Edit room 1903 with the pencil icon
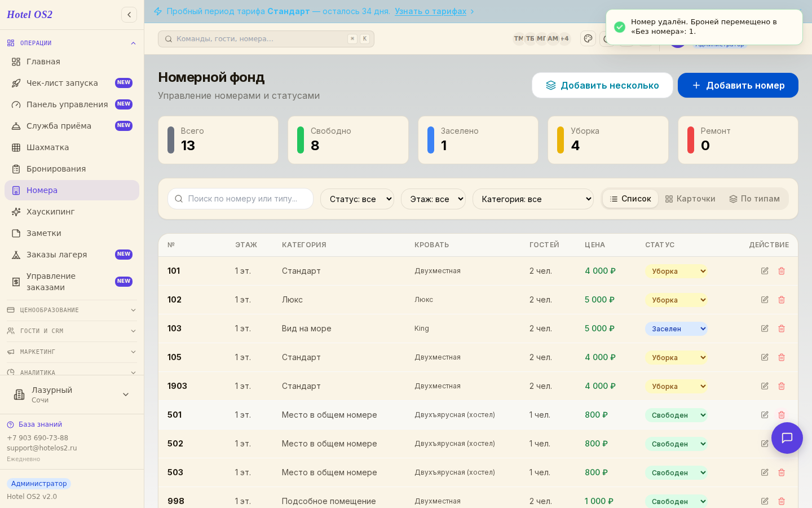 pyautogui.click(x=765, y=386)
